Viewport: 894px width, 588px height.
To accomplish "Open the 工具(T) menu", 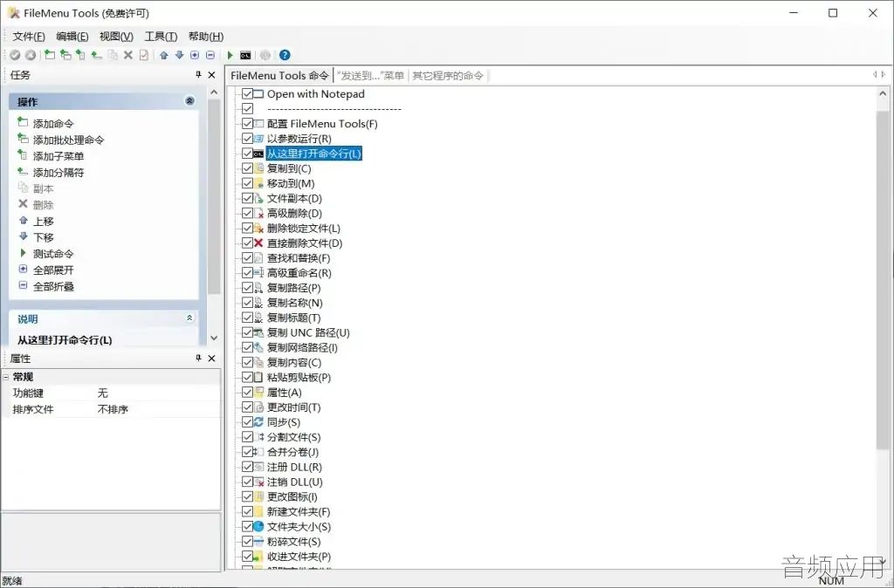I will (161, 37).
